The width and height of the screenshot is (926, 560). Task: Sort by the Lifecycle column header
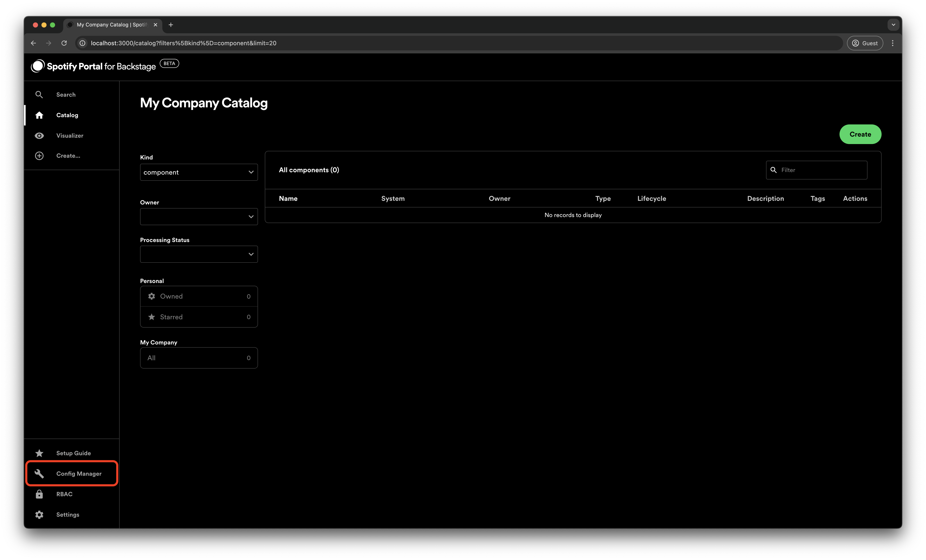pyautogui.click(x=652, y=199)
